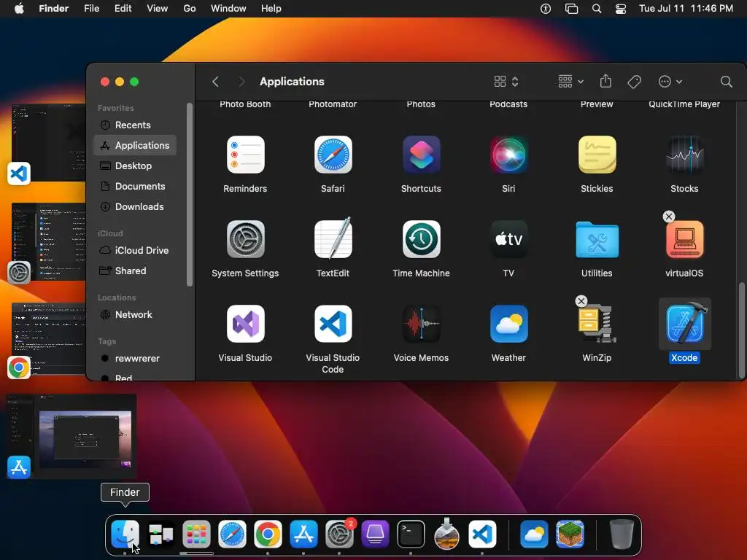Switch to System Settings Stage Manager thumbnail
This screenshot has width=747, height=560.
tap(49, 242)
